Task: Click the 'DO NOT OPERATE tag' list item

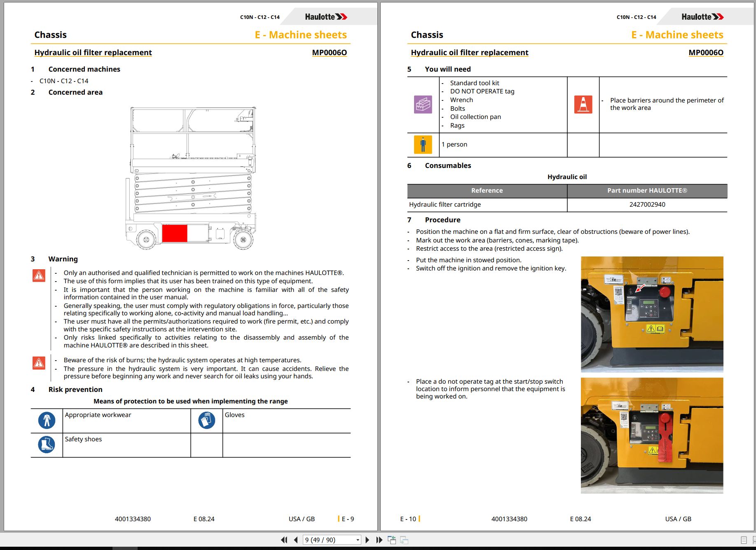Action: click(482, 91)
